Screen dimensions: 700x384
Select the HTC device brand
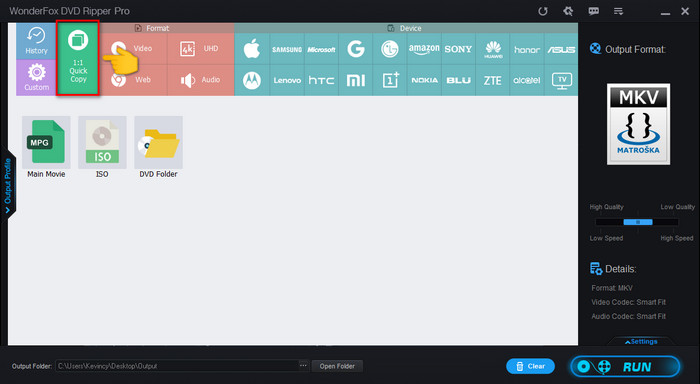coord(321,80)
